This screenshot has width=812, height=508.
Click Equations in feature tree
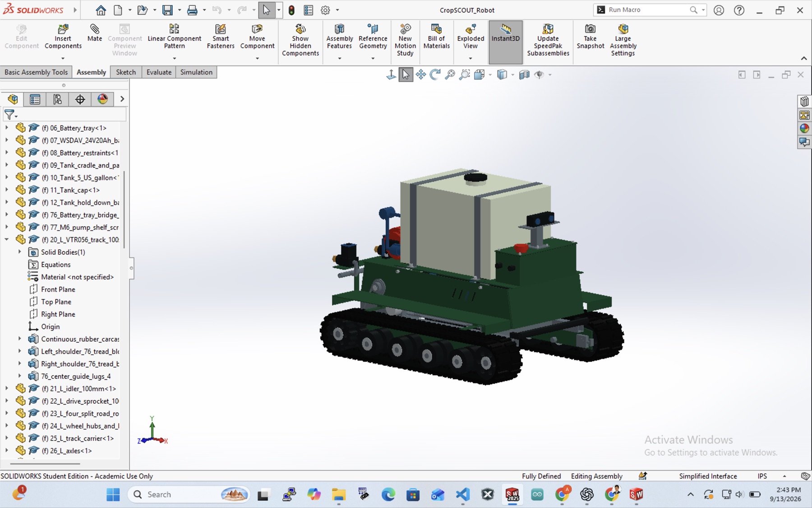tap(55, 265)
